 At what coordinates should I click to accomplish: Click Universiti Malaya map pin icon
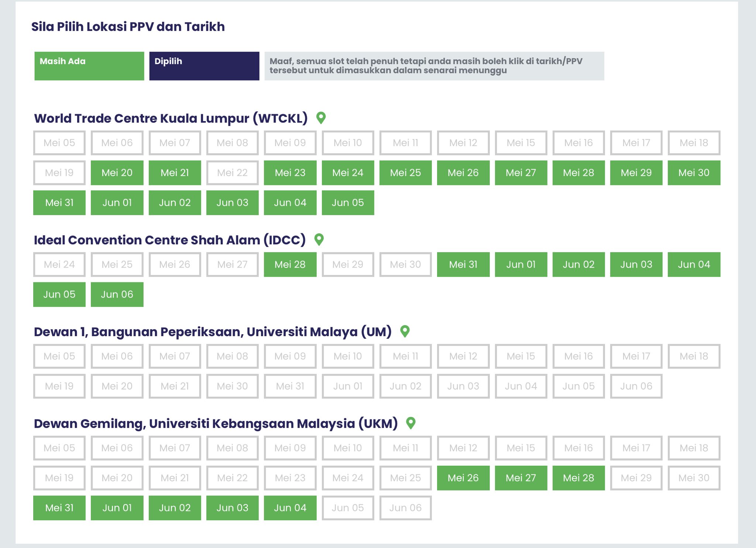405,331
